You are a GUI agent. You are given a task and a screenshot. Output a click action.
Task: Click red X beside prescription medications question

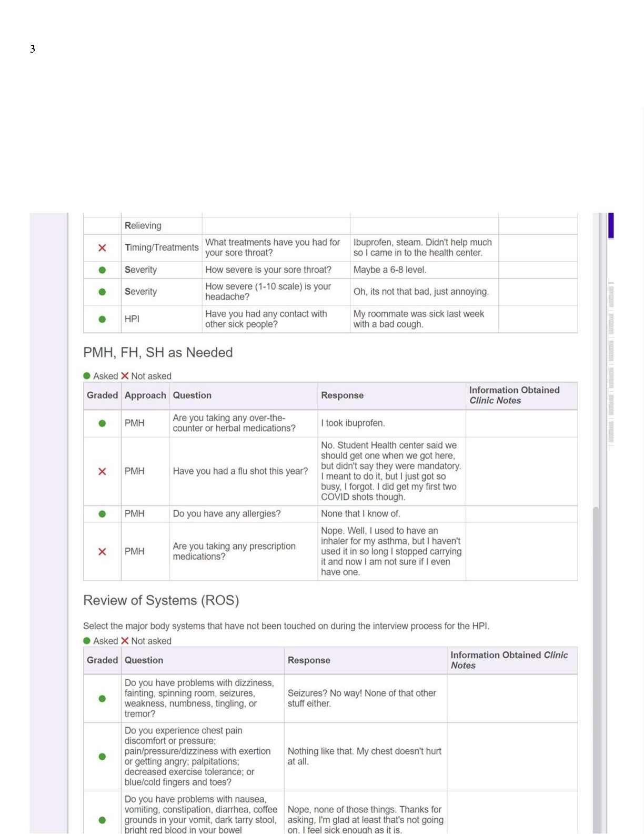tap(102, 552)
